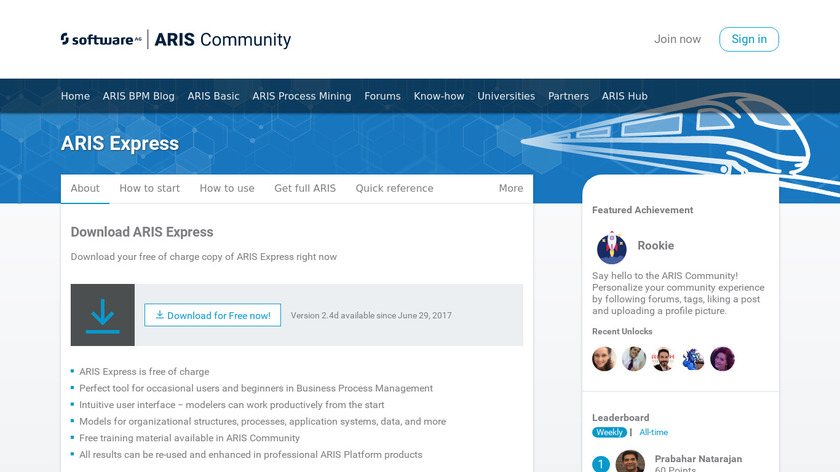
Task: Open the Rookie achievement title
Action: tap(656, 245)
